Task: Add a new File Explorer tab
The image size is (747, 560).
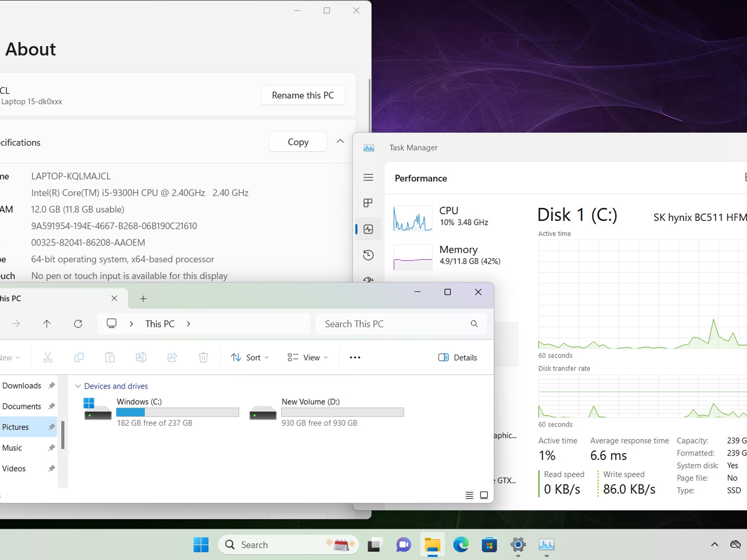Action: point(143,299)
